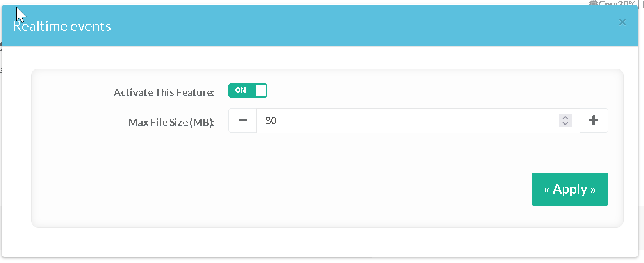This screenshot has width=644, height=263.
Task: Click the CPU chip icon behind the dialog
Action: coord(593,3)
